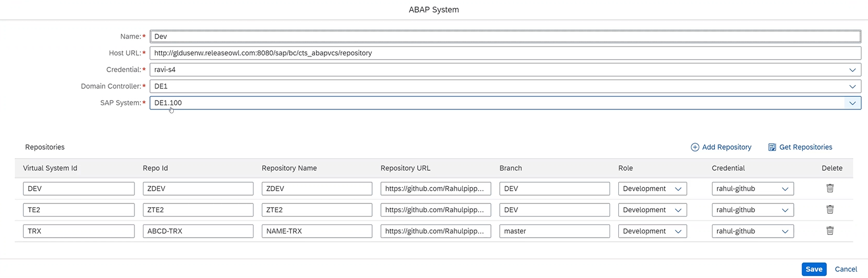The height and width of the screenshot is (278, 868).
Task: Open Role dropdown for TRX row
Action: [x=678, y=231]
